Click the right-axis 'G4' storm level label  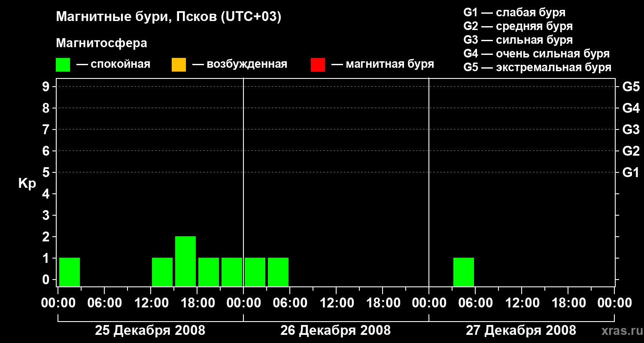click(631, 108)
